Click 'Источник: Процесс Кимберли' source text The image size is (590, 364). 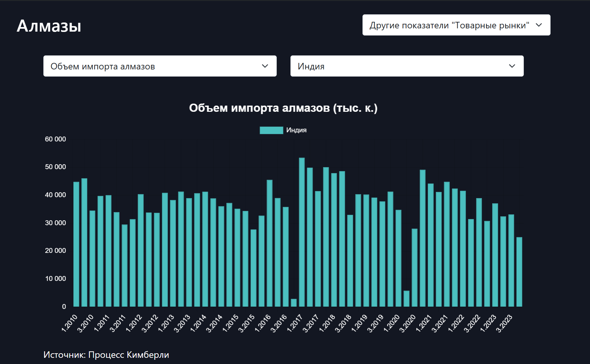[106, 355]
